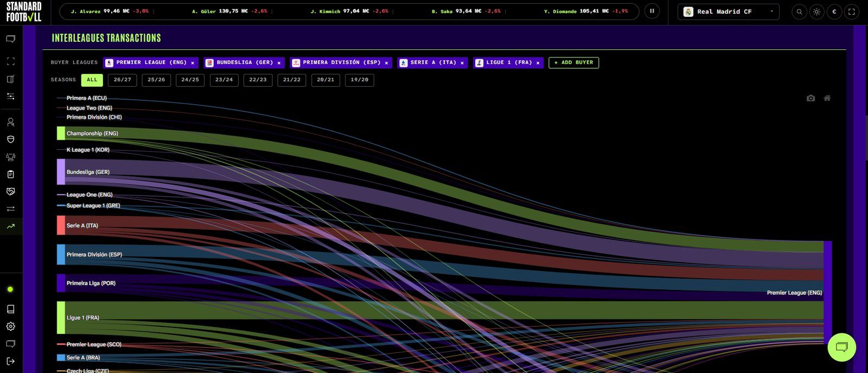Select the ALL seasons filter
The image size is (868, 373).
tap(92, 80)
